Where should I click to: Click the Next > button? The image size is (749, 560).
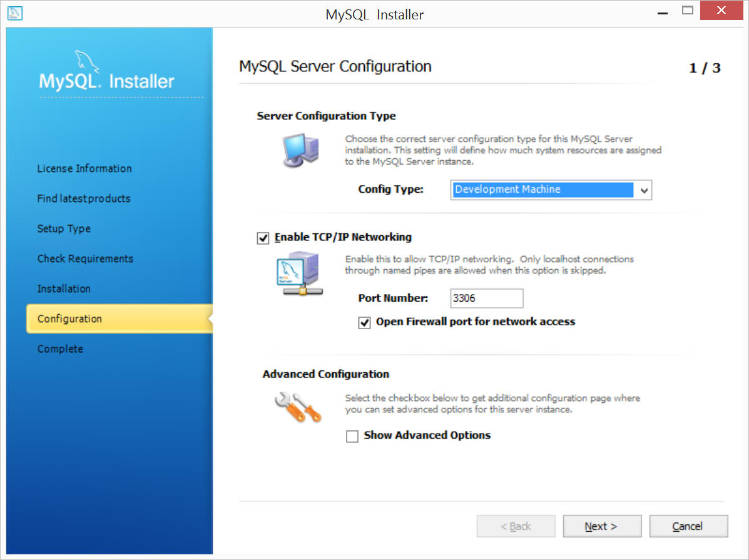[602, 526]
